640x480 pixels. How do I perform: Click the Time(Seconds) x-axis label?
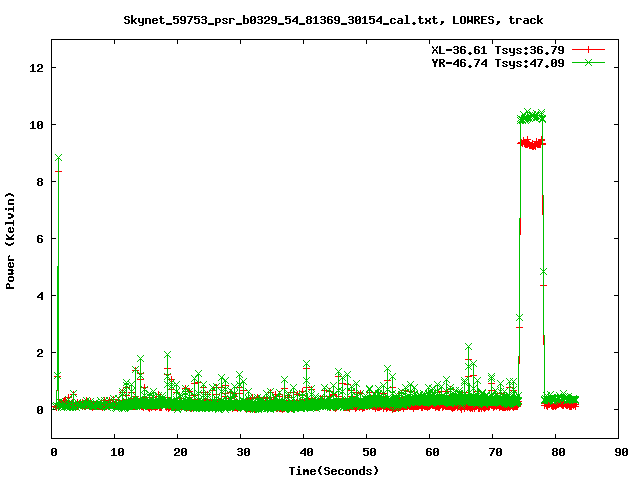coord(333,471)
